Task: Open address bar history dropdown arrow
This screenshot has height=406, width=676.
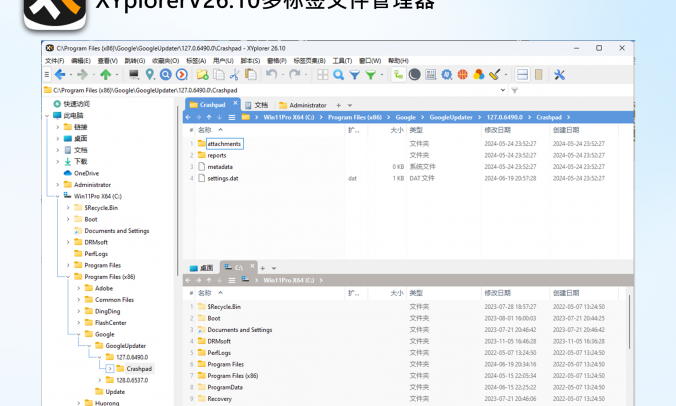Action: [503, 90]
